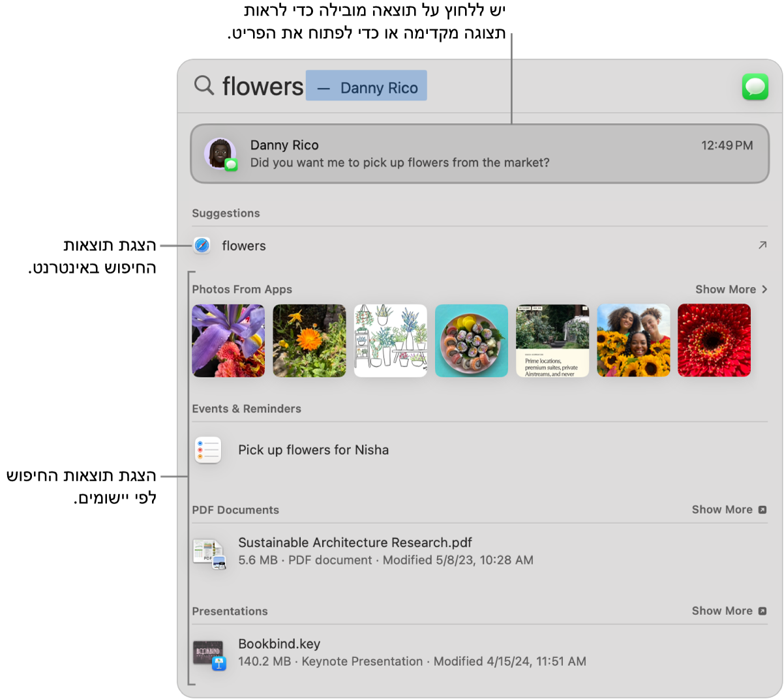The height and width of the screenshot is (699, 784).
Task: Select the purple iris photo thumbnail
Action: click(x=228, y=340)
